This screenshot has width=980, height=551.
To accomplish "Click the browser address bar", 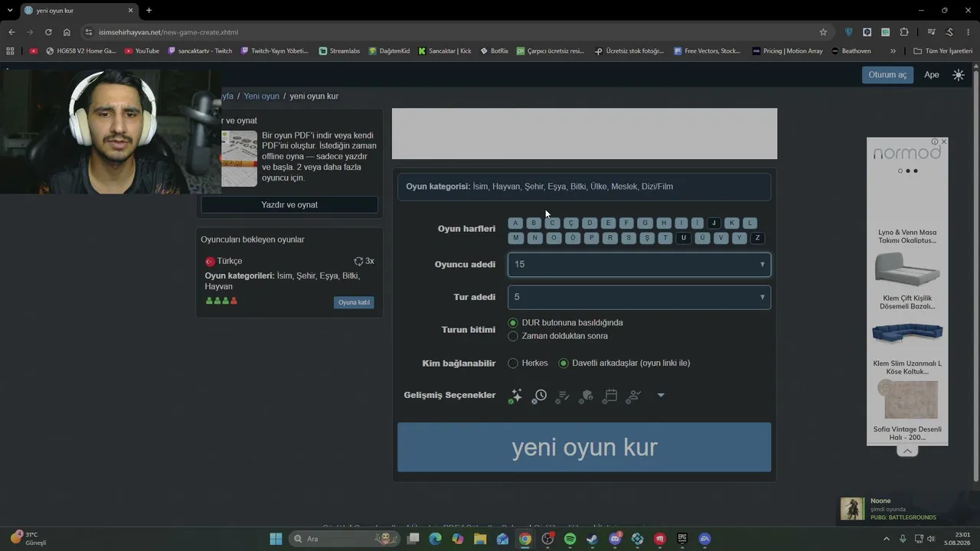I will click(x=452, y=32).
